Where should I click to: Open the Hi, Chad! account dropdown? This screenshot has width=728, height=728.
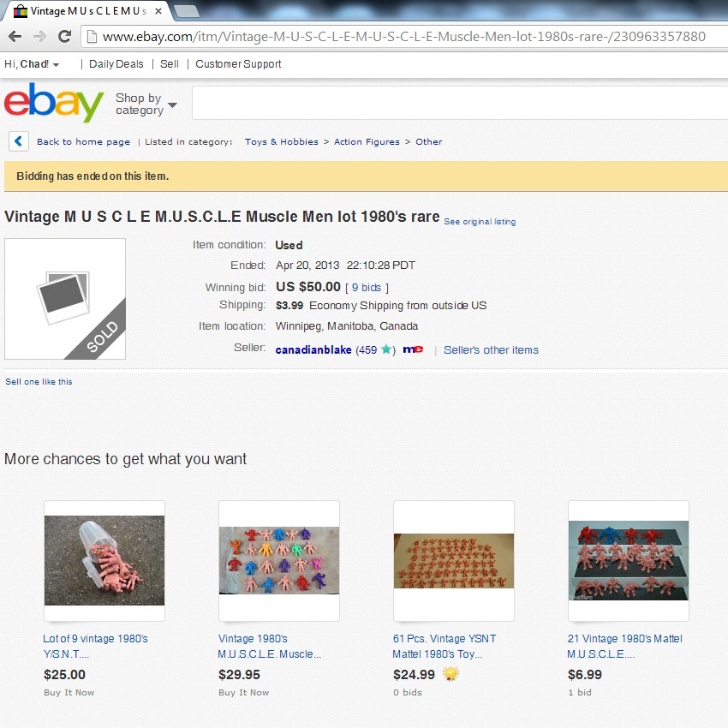(x=32, y=64)
